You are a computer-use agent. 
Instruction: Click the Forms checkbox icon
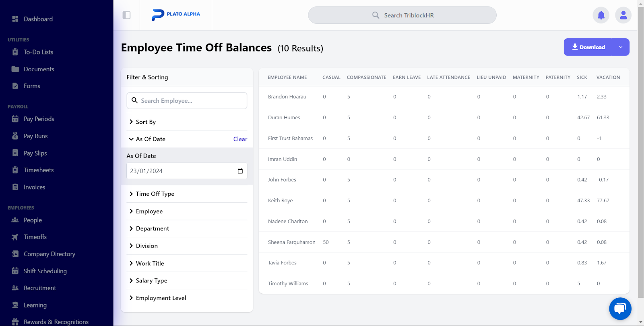click(15, 86)
